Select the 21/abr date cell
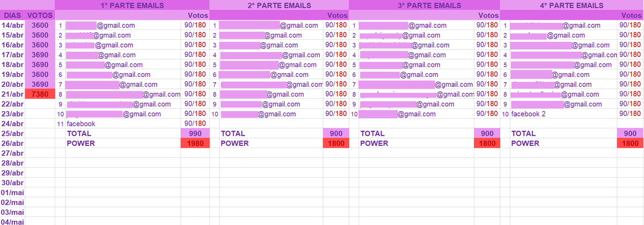Screen dimensions: 644x225 (12, 95)
